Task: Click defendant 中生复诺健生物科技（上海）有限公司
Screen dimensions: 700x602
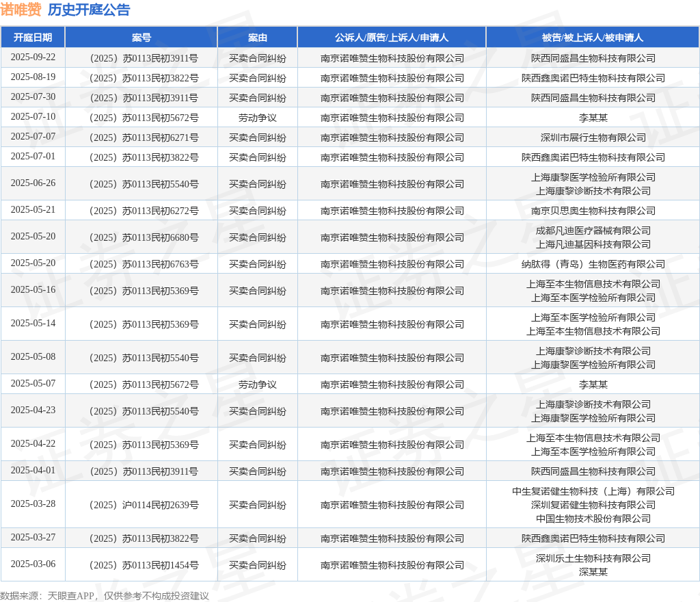Action: pos(593,492)
